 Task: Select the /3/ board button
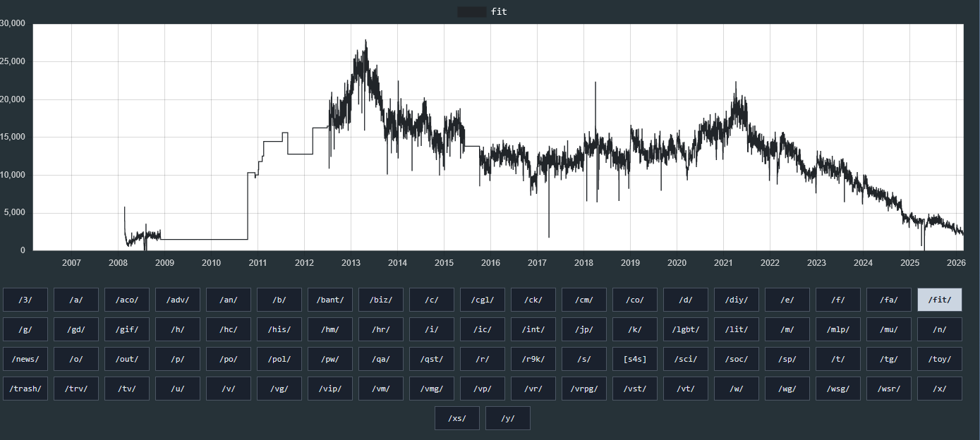tap(25, 300)
